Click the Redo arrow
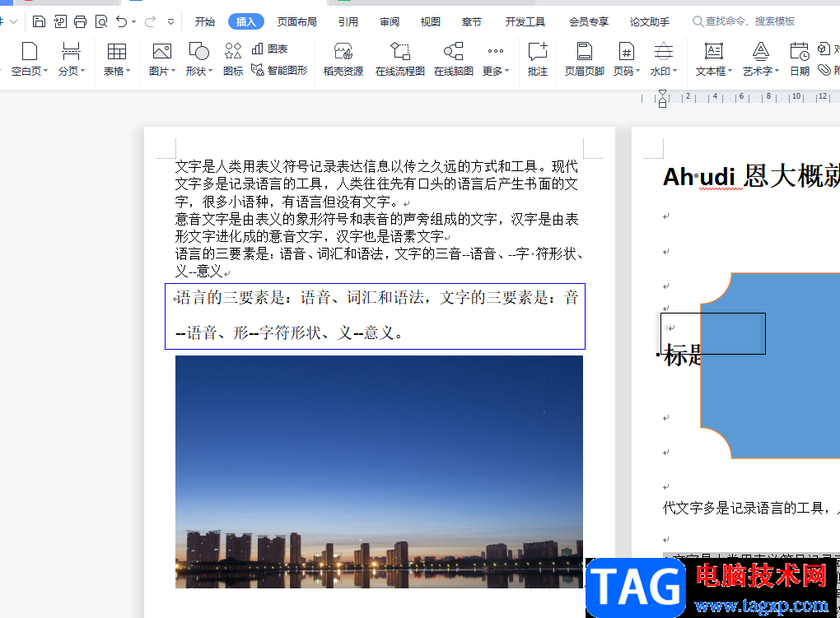Viewport: 840px width, 618px height. [x=150, y=21]
